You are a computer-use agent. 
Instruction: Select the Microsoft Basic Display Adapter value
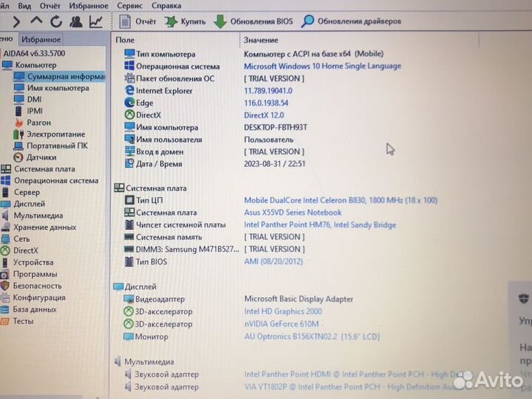(299, 299)
